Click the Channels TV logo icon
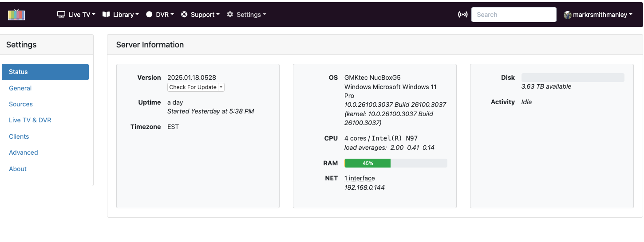The image size is (644, 242). (16, 14)
